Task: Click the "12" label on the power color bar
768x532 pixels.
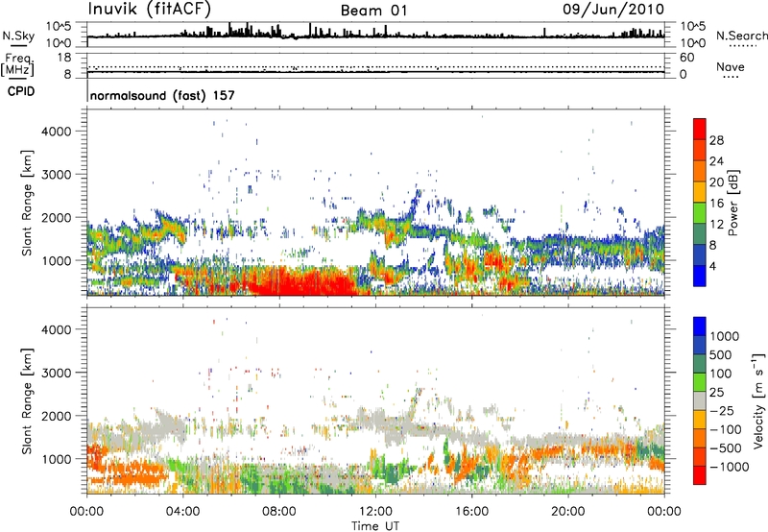Action: coord(716,225)
